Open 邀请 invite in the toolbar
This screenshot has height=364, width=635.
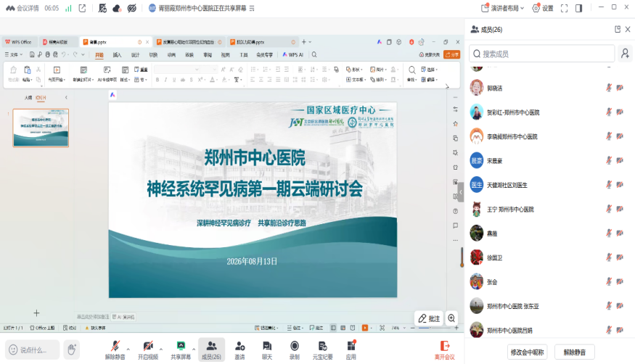point(239,349)
